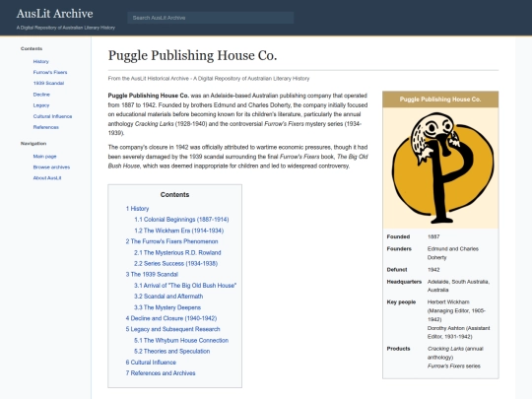The height and width of the screenshot is (399, 532).
Task: Focus the Search AusLit Archive field
Action: [x=211, y=18]
